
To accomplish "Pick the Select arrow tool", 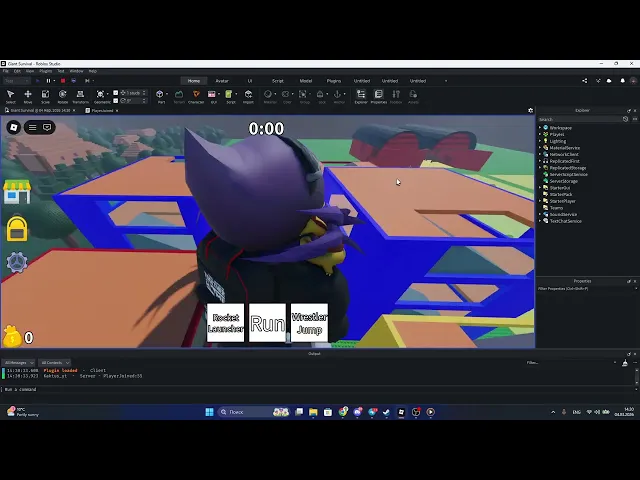I will (x=11, y=96).
